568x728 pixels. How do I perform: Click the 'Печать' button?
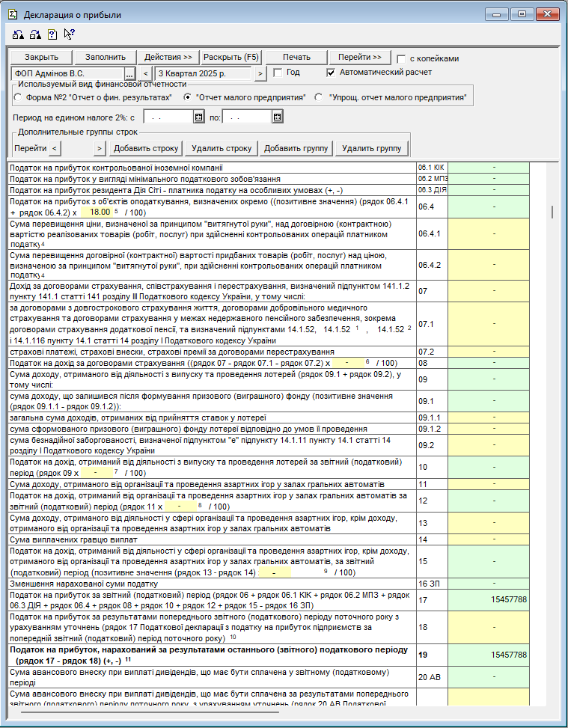pyautogui.click(x=296, y=58)
